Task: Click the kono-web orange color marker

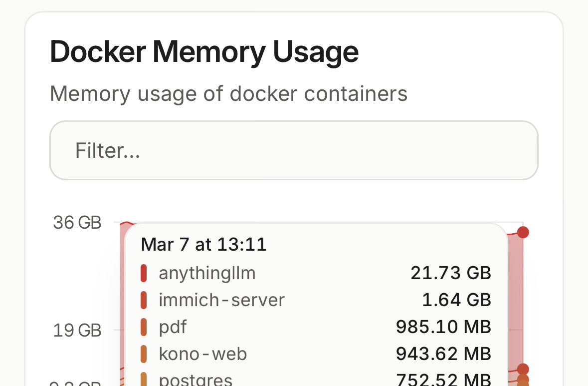Action: 144,354
